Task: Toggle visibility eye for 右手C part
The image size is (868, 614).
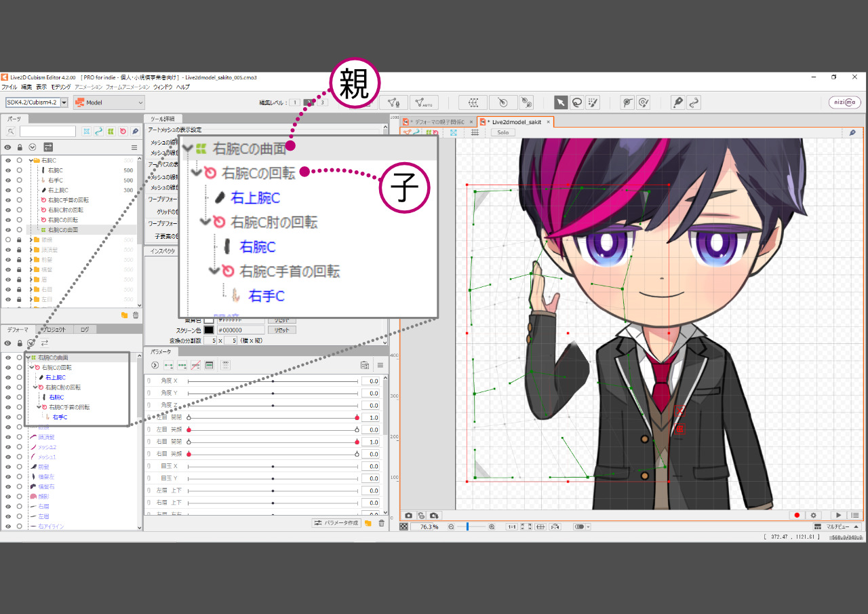Action: pyautogui.click(x=8, y=180)
